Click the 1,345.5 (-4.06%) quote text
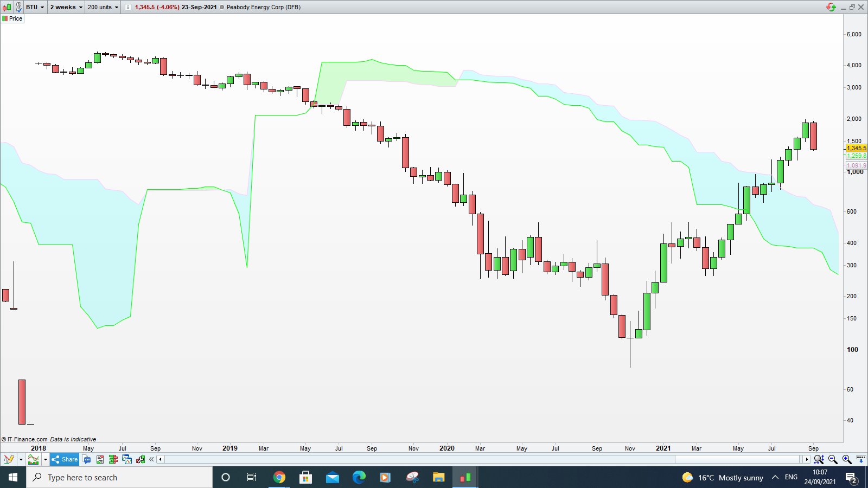The image size is (868, 488). (x=157, y=7)
